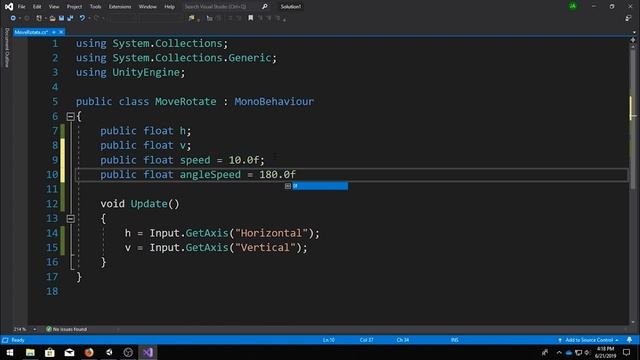Open Mail app from taskbar
Image resolution: width=640 pixels, height=360 pixels.
pyautogui.click(x=69, y=352)
